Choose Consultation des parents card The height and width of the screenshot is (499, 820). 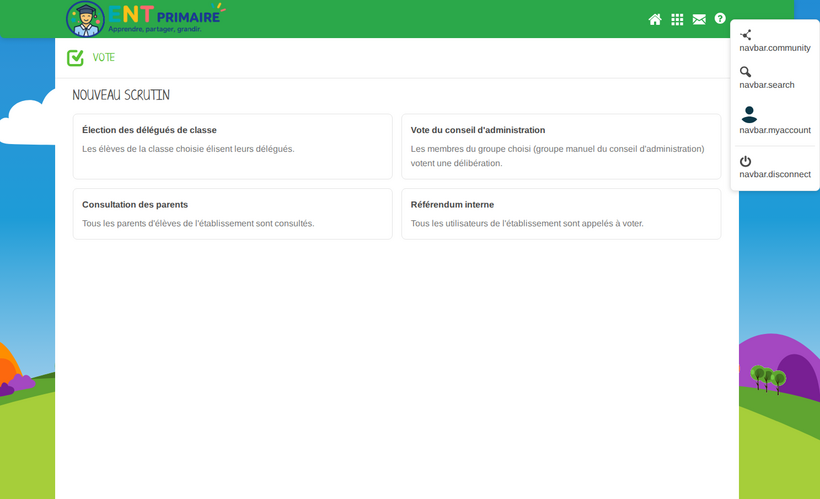click(x=233, y=214)
